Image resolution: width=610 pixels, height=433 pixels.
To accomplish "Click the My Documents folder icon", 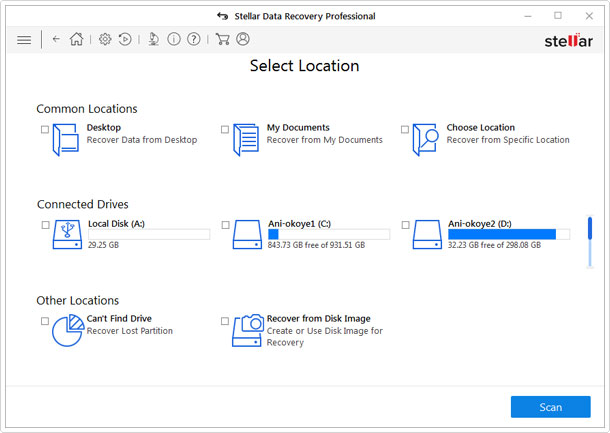I will click(x=246, y=140).
